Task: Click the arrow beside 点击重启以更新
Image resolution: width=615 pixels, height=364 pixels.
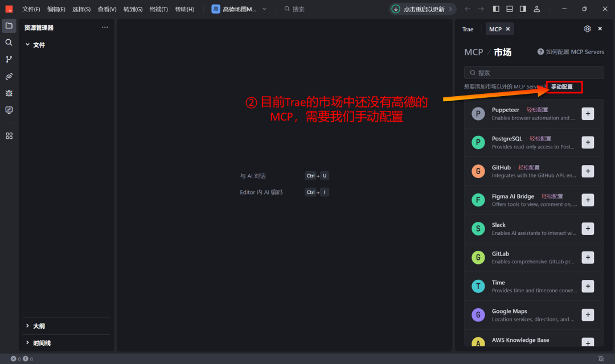Action: (x=450, y=9)
